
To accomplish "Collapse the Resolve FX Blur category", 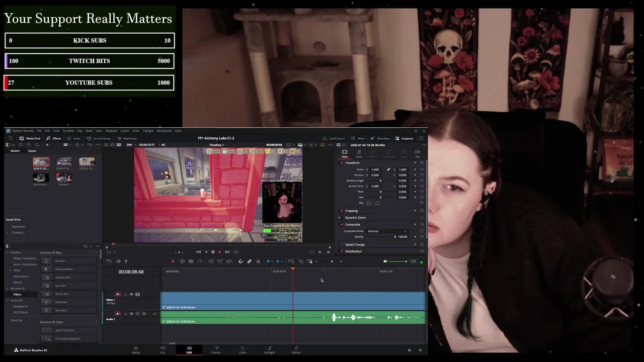I will pyautogui.click(x=96, y=253).
